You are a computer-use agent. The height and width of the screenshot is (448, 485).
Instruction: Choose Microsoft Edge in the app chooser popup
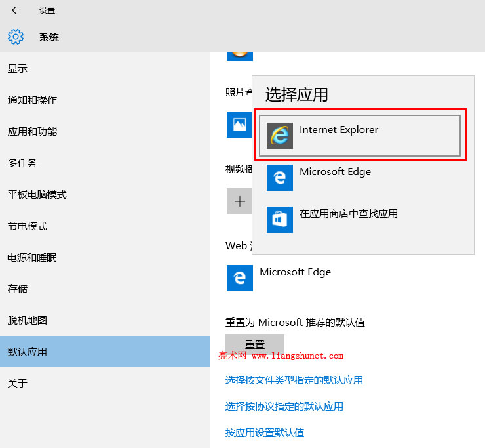(x=360, y=178)
